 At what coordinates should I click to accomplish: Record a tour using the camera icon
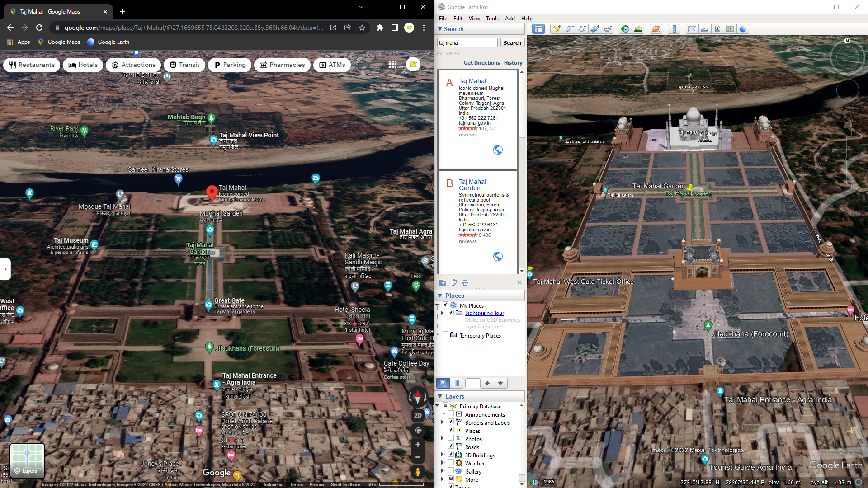(608, 29)
